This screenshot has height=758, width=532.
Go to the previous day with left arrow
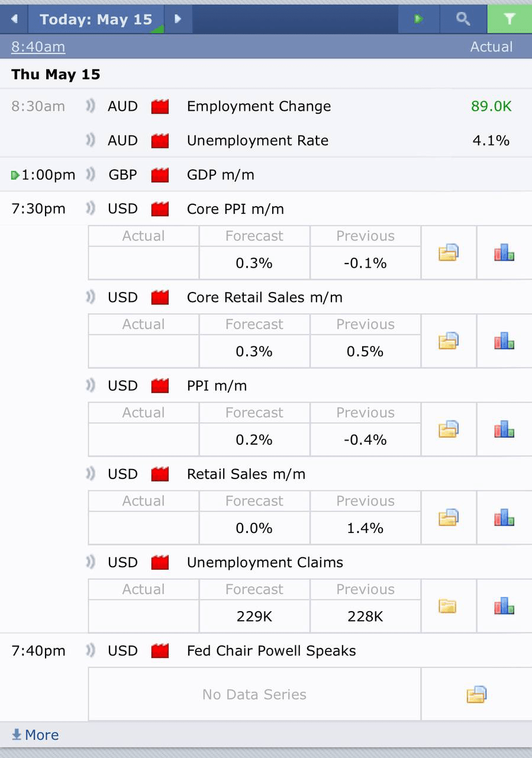tap(14, 19)
